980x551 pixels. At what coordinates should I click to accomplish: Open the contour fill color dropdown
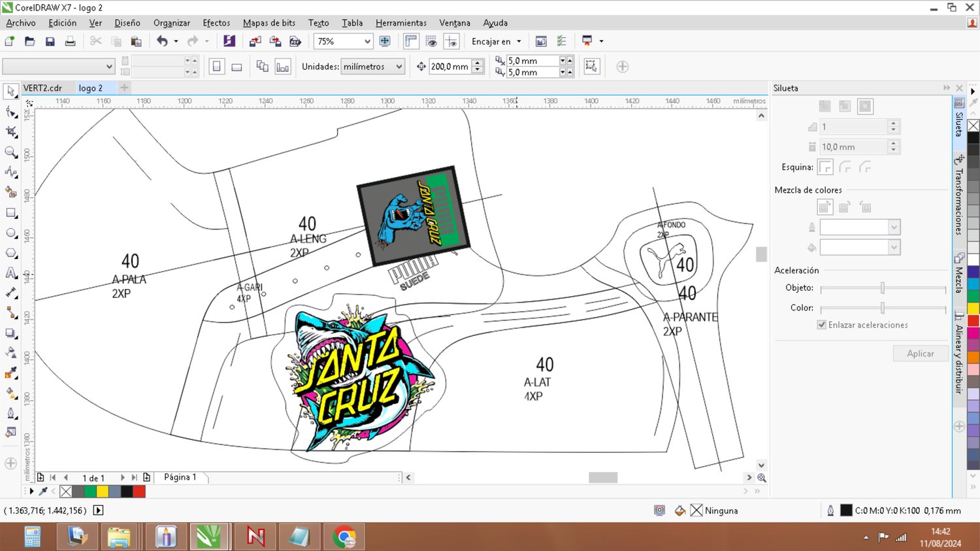point(894,248)
